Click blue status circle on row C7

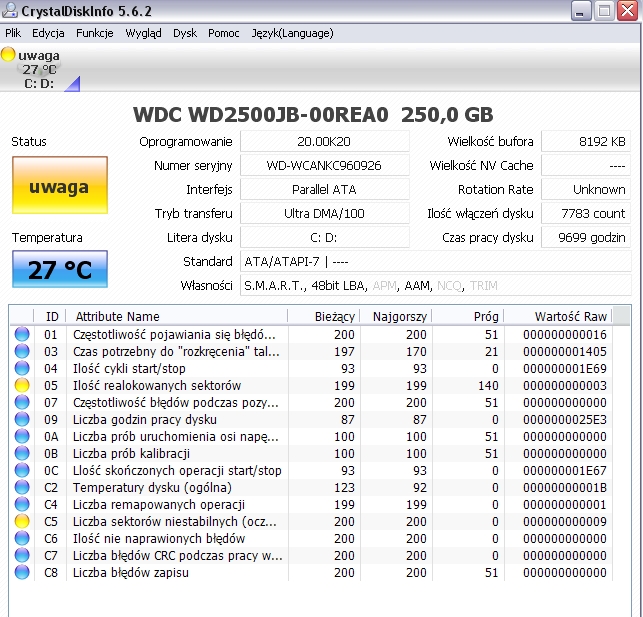(x=22, y=556)
